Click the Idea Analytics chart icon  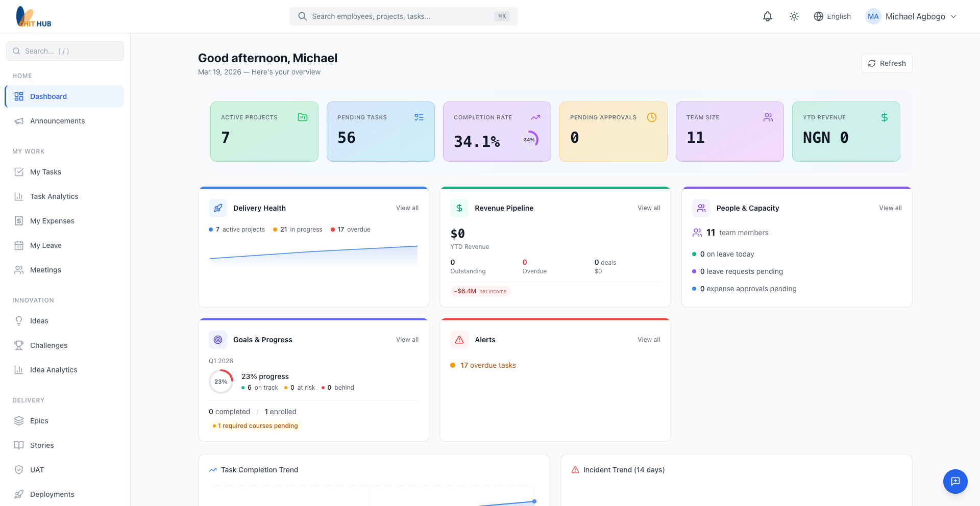19,369
